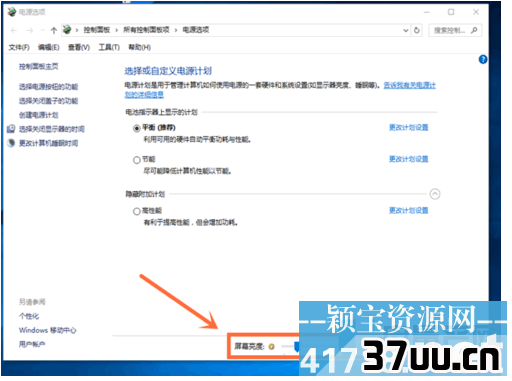
Task: Minimize the Power Options window
Action: click(426, 12)
